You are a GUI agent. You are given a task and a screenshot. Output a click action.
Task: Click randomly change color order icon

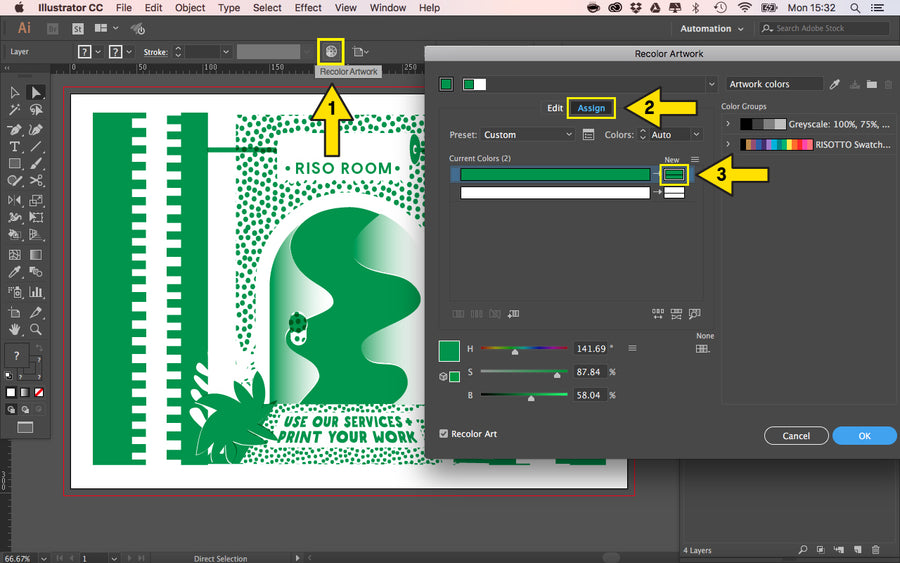pyautogui.click(x=658, y=313)
